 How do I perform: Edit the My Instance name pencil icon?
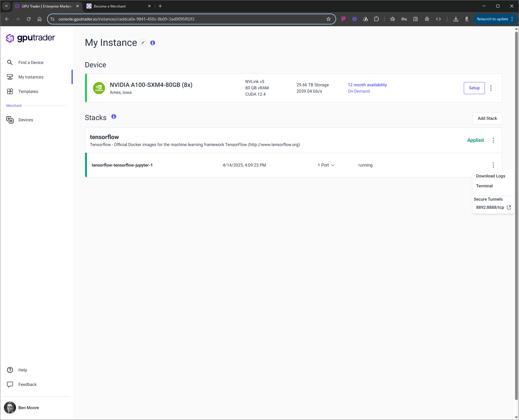click(143, 43)
